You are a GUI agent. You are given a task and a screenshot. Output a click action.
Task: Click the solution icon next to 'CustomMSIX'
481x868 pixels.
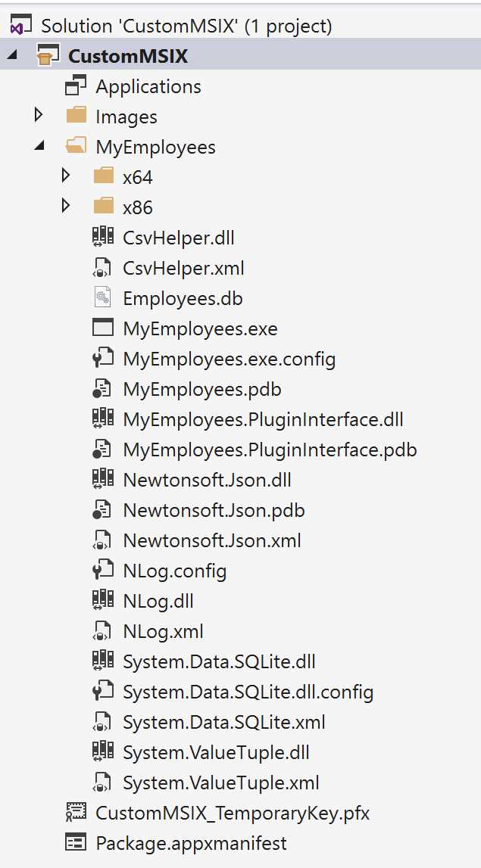pos(20,23)
